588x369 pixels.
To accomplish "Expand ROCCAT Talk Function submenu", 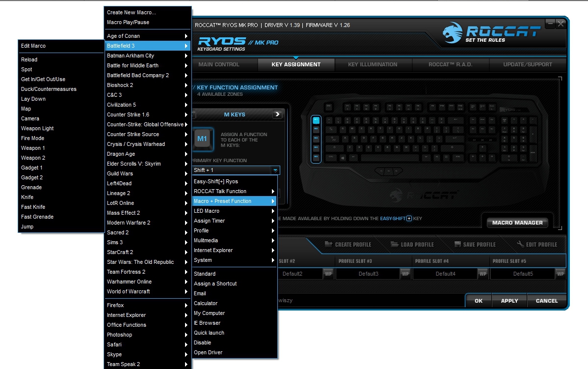I will click(235, 191).
